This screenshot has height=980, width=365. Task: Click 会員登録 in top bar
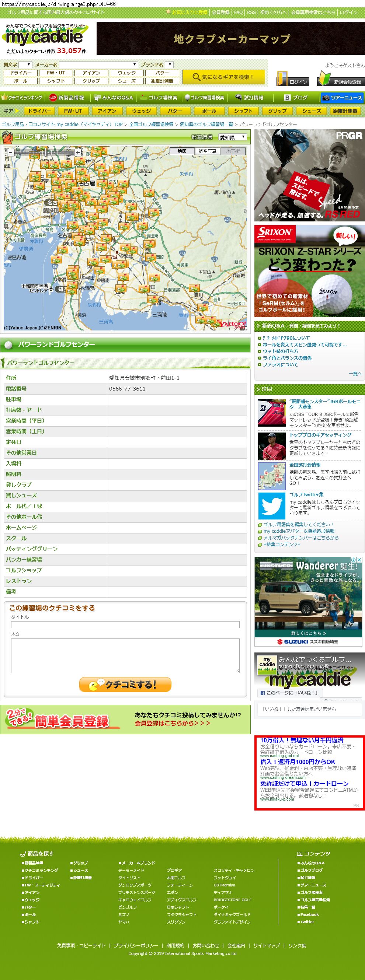tap(221, 12)
